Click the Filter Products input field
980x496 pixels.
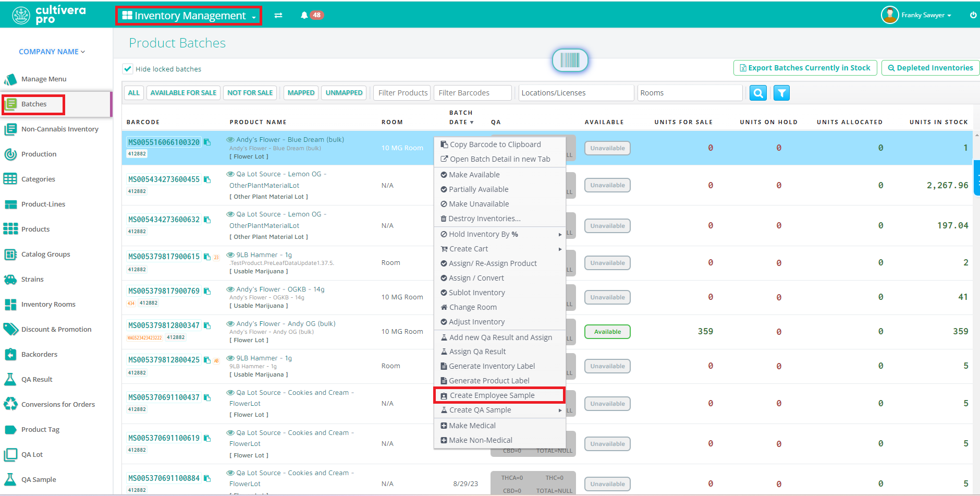[402, 93]
